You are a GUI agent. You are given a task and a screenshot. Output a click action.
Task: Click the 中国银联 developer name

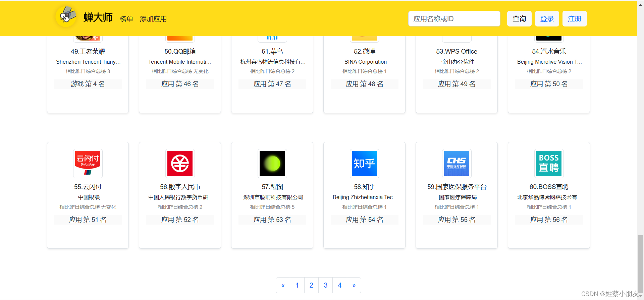pos(89,197)
